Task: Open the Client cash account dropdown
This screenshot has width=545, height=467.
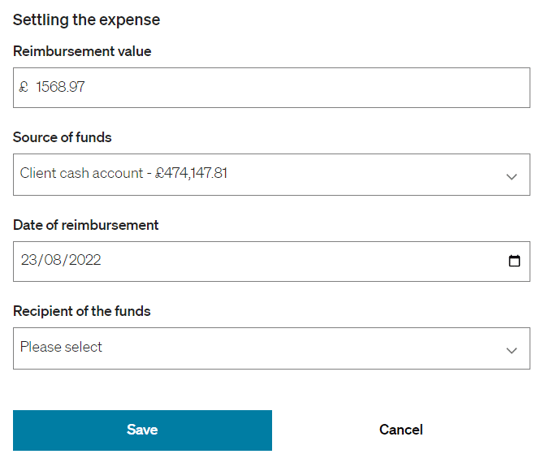Action: [271, 174]
